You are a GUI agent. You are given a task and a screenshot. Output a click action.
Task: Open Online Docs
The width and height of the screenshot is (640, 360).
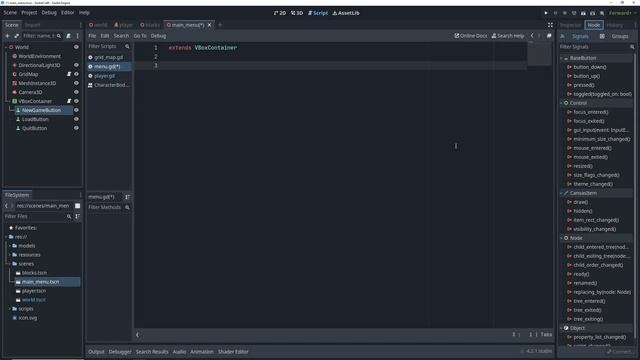pyautogui.click(x=471, y=36)
